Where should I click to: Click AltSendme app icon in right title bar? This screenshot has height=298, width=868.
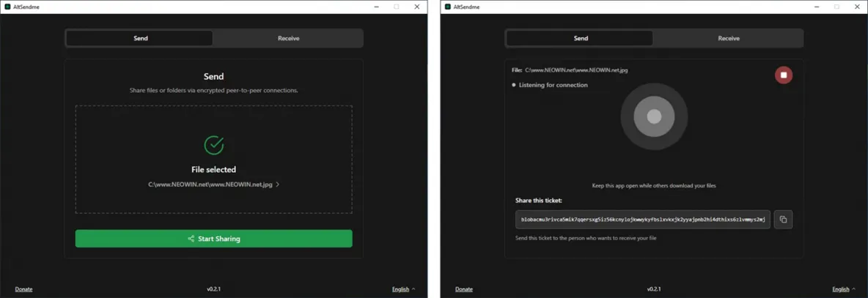coord(447,7)
